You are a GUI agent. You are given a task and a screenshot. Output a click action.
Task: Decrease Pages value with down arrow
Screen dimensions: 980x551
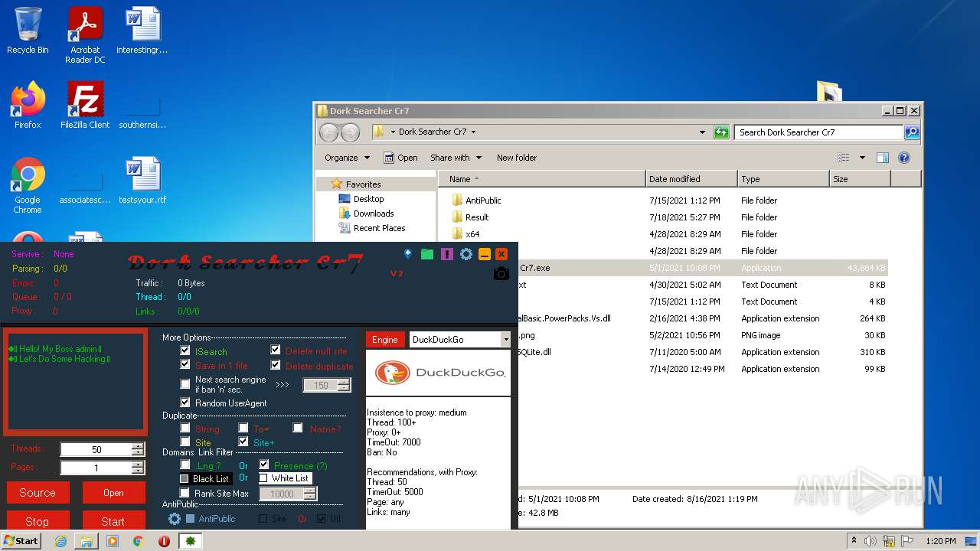coord(137,471)
